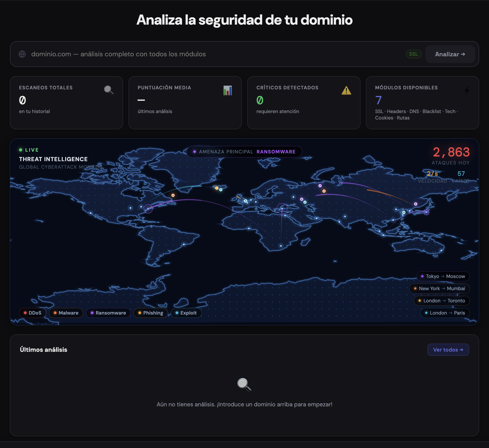The image size is (489, 448).
Task: Click the 'Analiza la seguridad de tu dominio' headline
Action: pos(244,20)
